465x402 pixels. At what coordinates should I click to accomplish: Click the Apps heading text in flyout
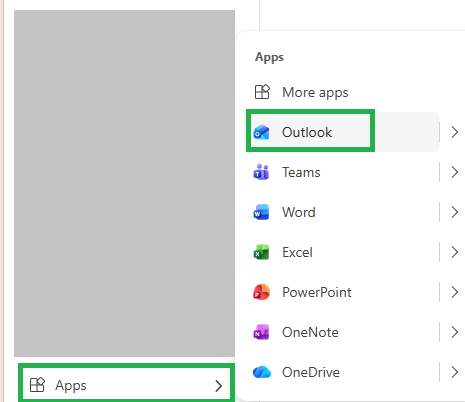click(269, 57)
